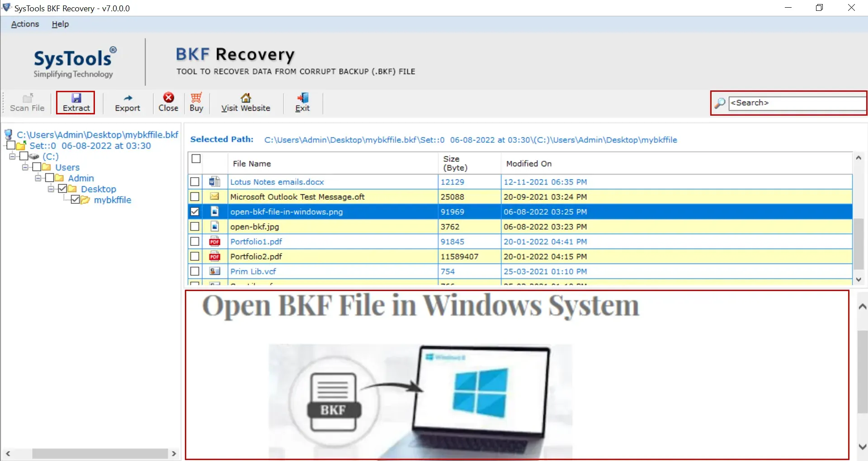Click contact card icon of Prim Lib.vcf
Viewport: 868px width, 461px height.
pyautogui.click(x=215, y=271)
